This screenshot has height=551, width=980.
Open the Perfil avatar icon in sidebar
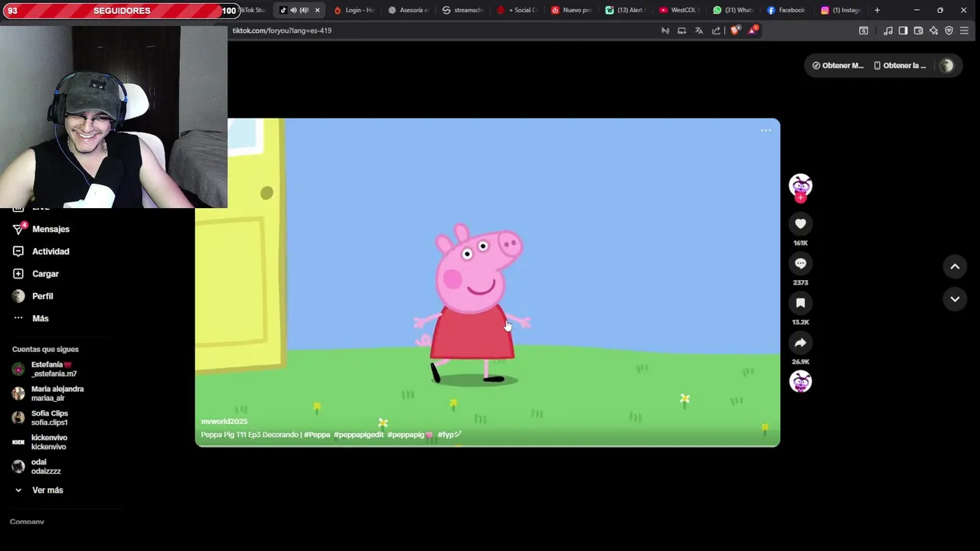(18, 296)
